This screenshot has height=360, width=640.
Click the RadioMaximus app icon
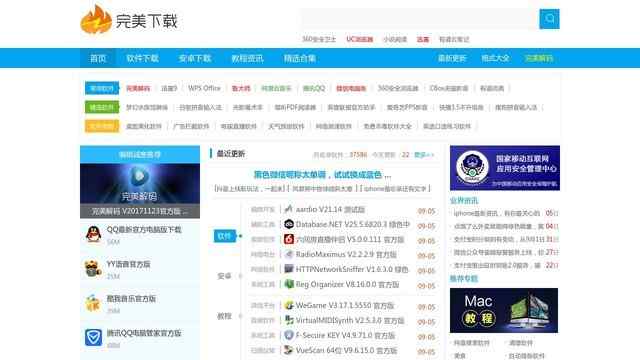coord(289,254)
